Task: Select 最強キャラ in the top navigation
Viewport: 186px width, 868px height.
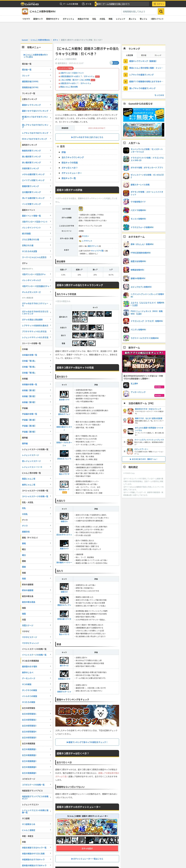Action: (38, 19)
